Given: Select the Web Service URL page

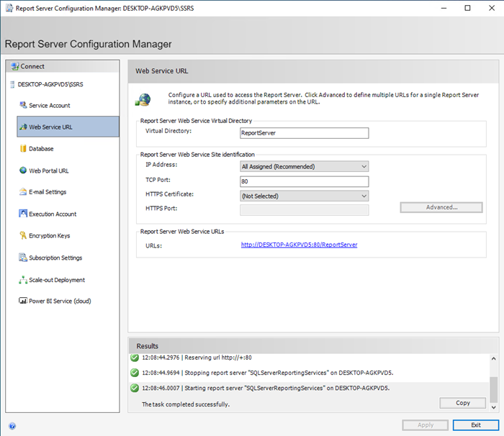Looking at the screenshot, I should 68,127.
